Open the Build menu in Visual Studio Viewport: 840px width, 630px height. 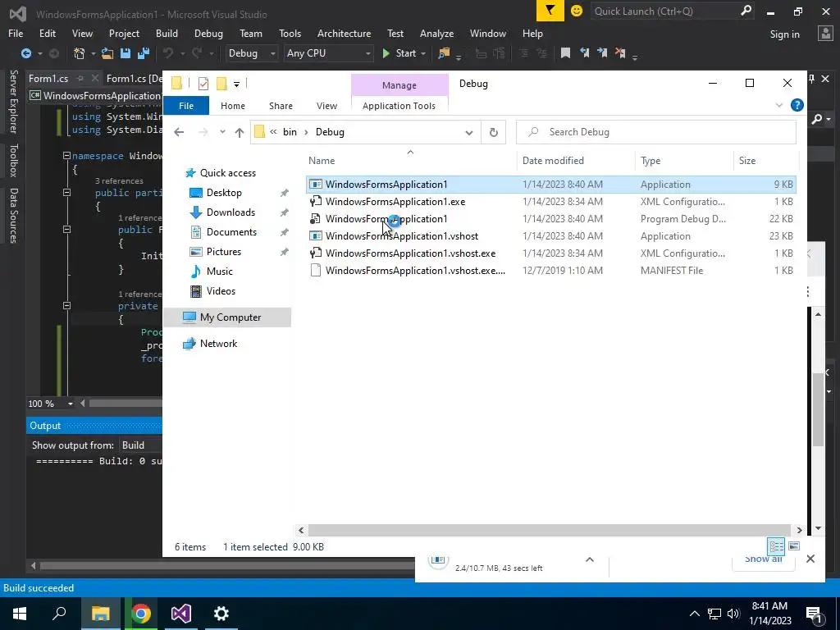point(167,33)
